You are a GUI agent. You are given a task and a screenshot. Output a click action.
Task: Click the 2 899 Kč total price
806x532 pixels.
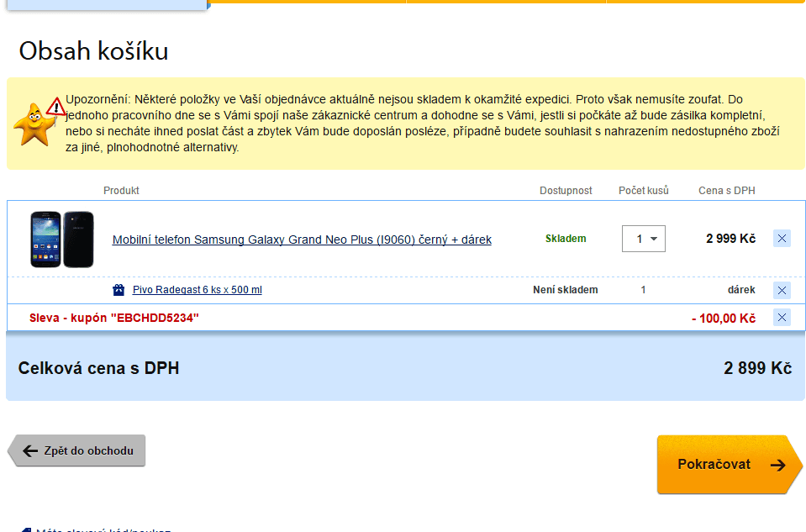coord(758,368)
